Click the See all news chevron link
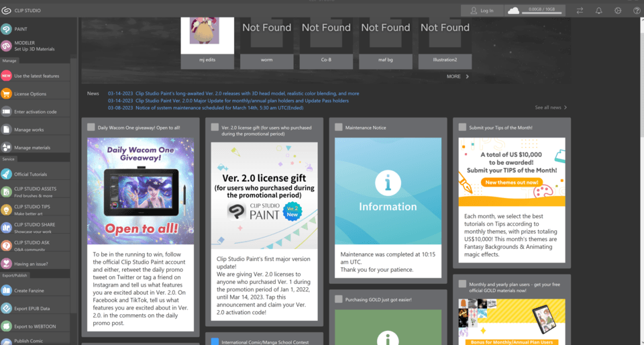This screenshot has width=644, height=345. point(551,107)
